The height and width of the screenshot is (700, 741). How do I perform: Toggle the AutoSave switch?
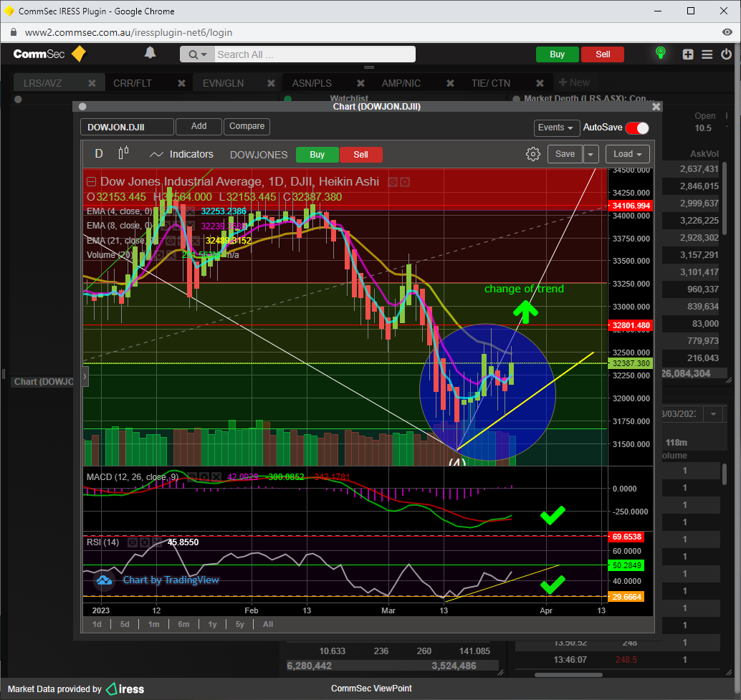(x=636, y=128)
